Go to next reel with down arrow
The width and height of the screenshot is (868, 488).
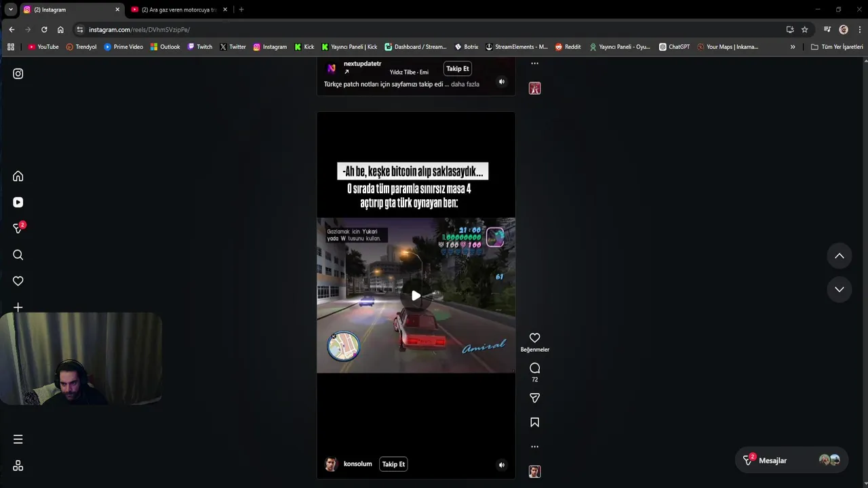click(839, 289)
